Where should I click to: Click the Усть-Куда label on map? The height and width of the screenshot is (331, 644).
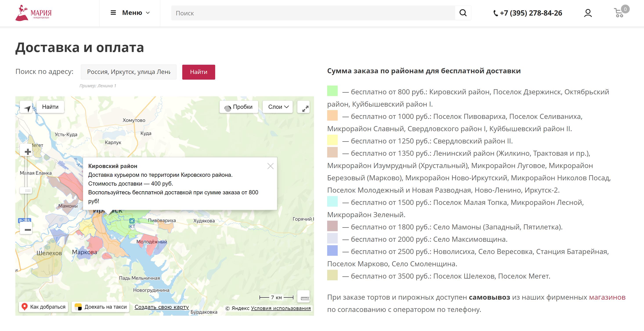[x=66, y=134]
